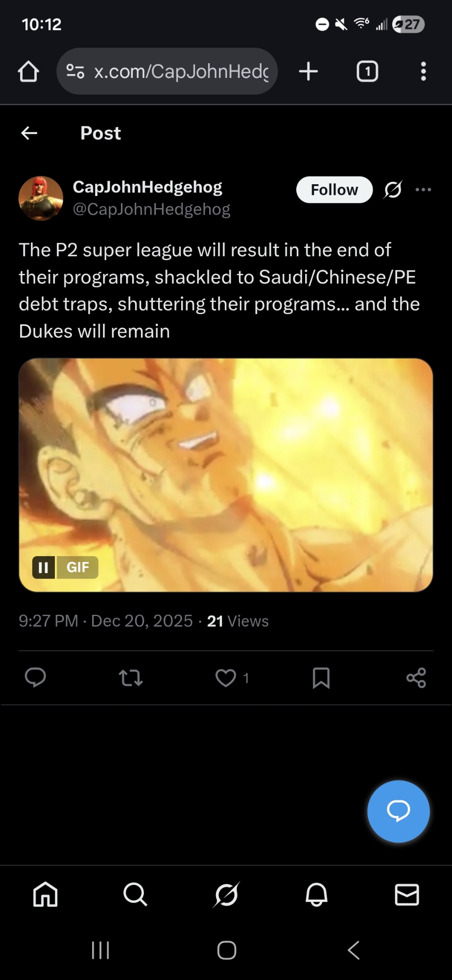
Task: Open the browser tab switcher
Action: point(367,72)
